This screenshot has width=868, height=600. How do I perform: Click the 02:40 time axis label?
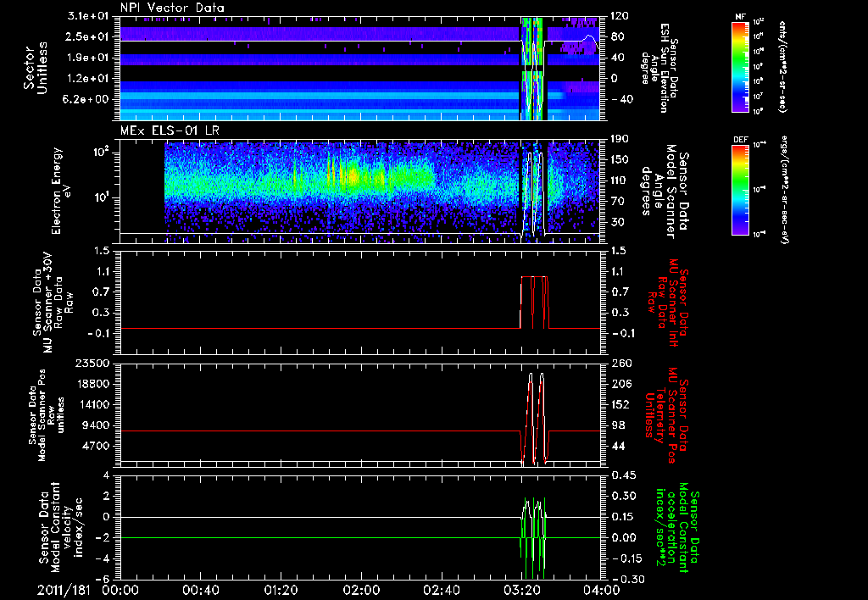point(441,590)
